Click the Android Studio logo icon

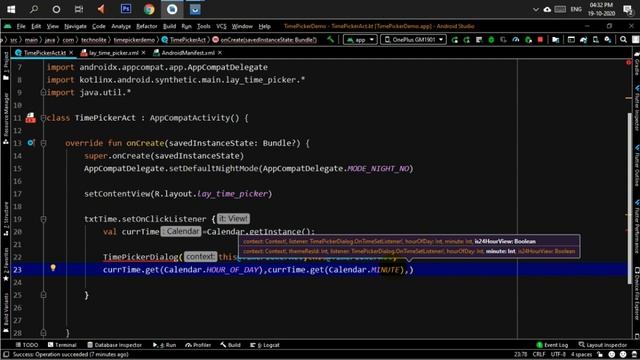point(7,26)
